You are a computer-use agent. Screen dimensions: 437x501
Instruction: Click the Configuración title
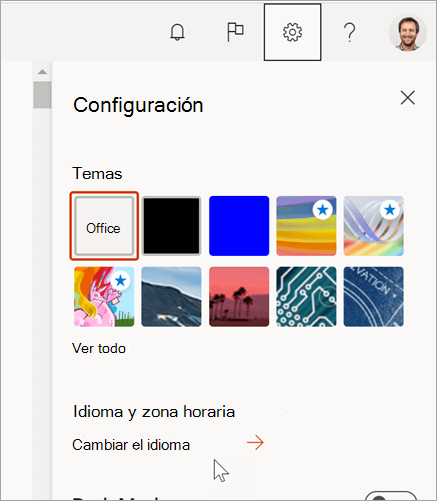tap(138, 105)
